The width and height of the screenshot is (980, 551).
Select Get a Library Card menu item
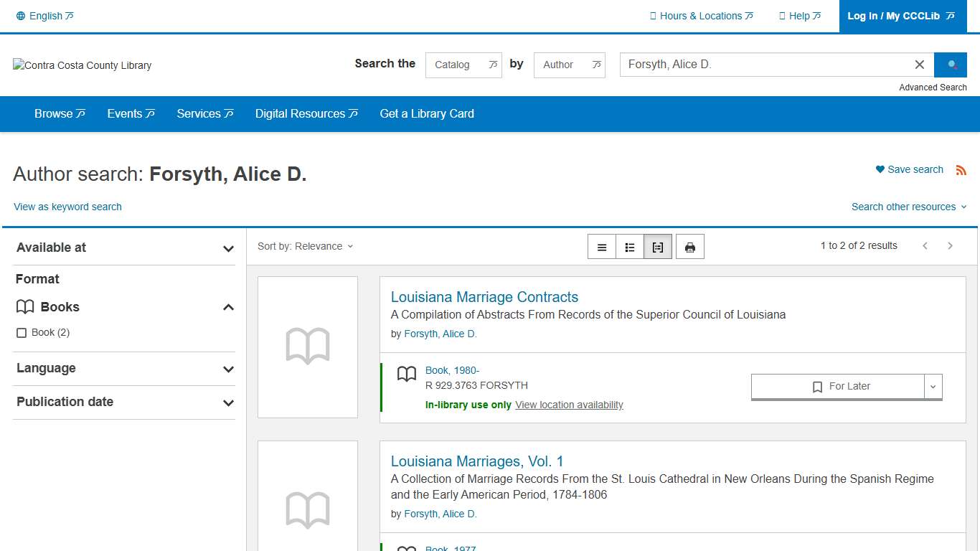[x=427, y=113]
